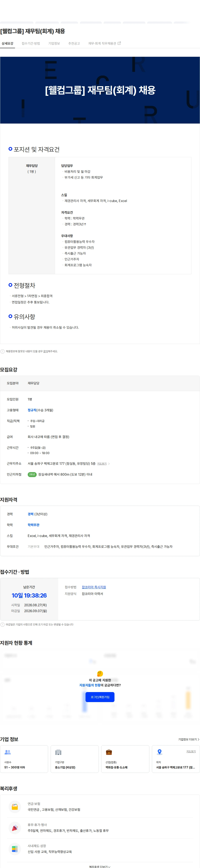This screenshot has width=200, height=868.
Task: Click 정규직 employment type link
Action: click(32, 410)
